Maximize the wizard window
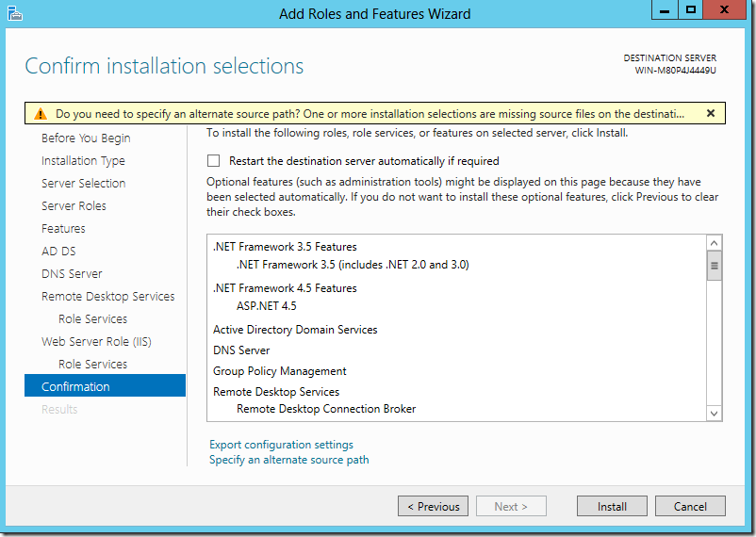Screen dimensions: 756x537 690,10
